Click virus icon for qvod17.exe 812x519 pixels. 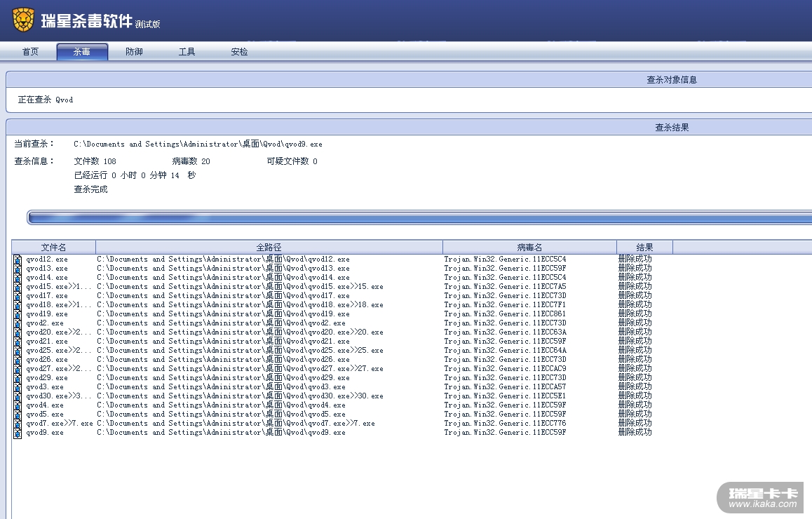[x=18, y=296]
